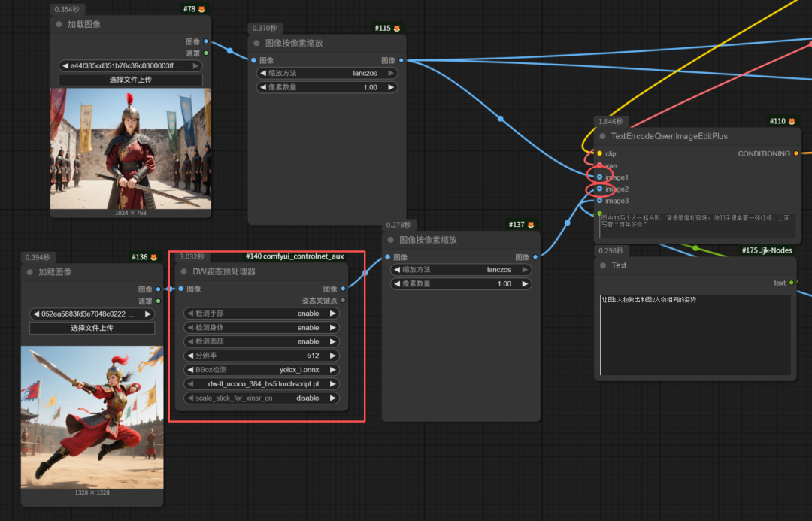The image size is (812, 521).
Task: Click the 图像 output port on node #78
Action: [x=206, y=41]
